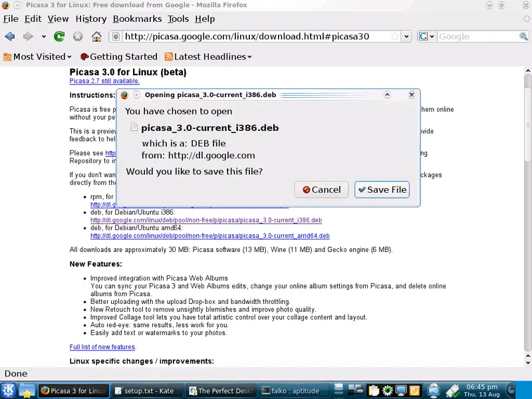Expand the Most Visited bookmarks folder
The width and height of the screenshot is (532, 399).
coord(38,57)
